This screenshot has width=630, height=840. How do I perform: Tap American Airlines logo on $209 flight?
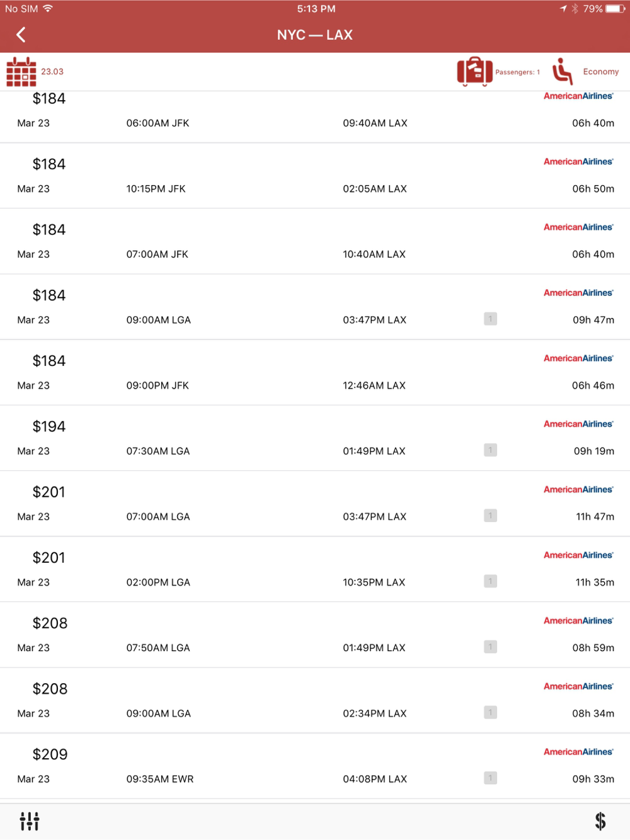coord(578,752)
